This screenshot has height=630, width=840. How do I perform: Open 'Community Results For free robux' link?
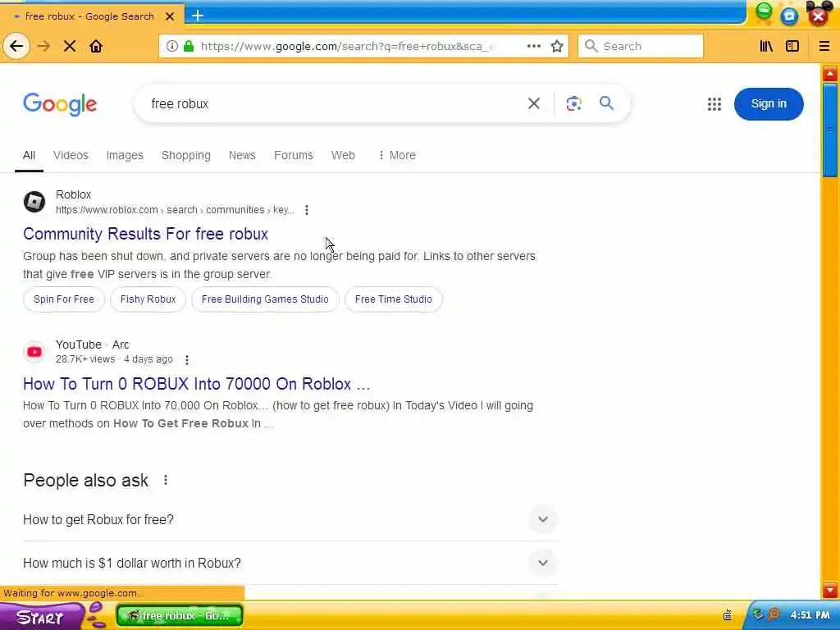[146, 234]
